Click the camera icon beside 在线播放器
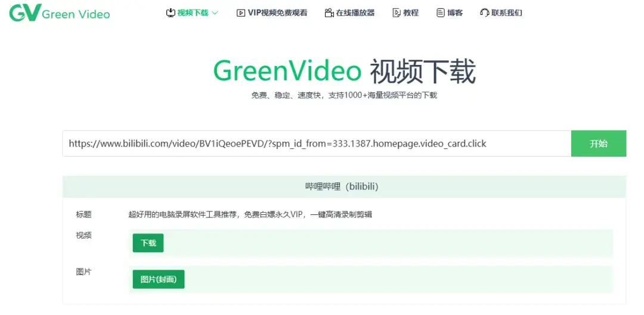 coord(329,13)
